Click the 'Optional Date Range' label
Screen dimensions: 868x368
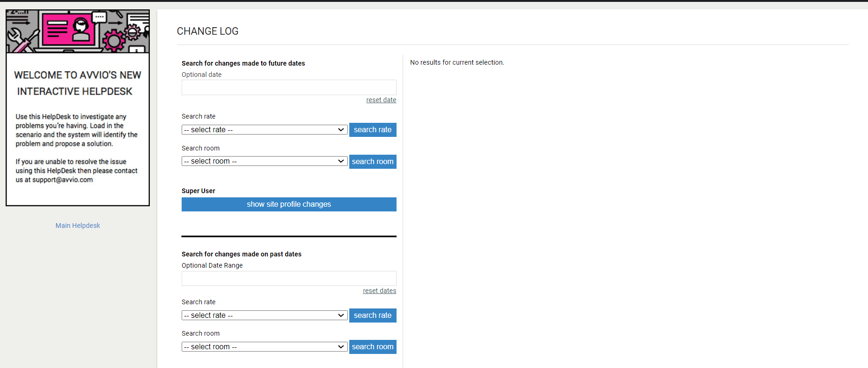(x=212, y=265)
